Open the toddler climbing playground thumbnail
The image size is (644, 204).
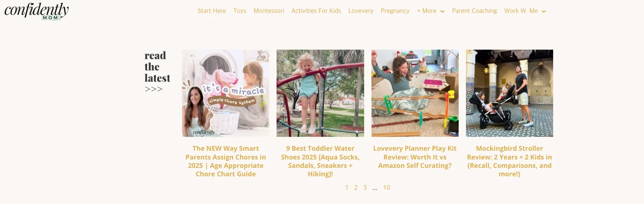point(320,93)
